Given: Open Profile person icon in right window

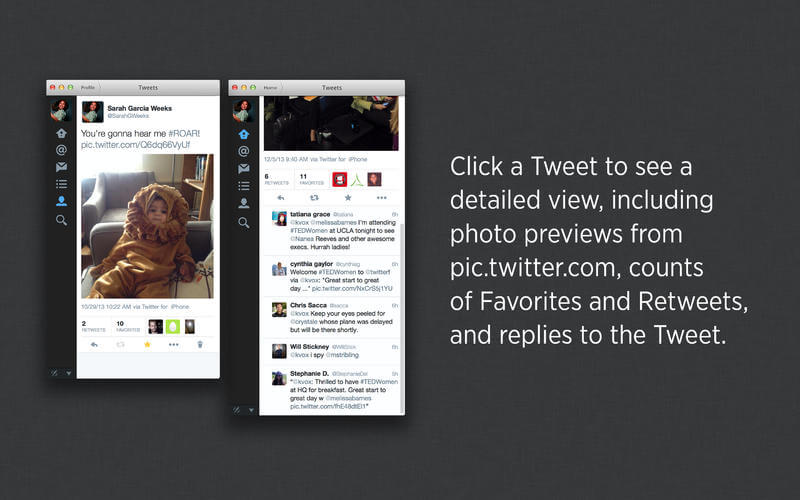Looking at the screenshot, I should (244, 203).
